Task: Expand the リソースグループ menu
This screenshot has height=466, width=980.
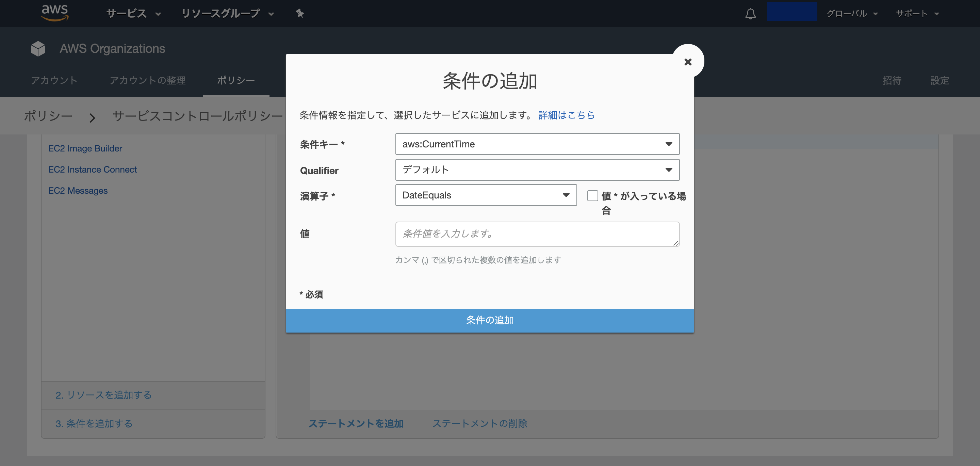Action: [228, 14]
